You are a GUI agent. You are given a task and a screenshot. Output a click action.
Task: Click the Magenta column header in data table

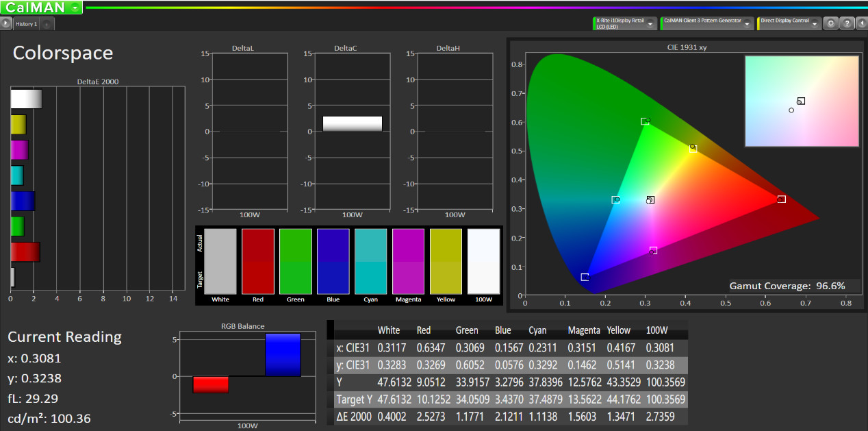tap(584, 330)
